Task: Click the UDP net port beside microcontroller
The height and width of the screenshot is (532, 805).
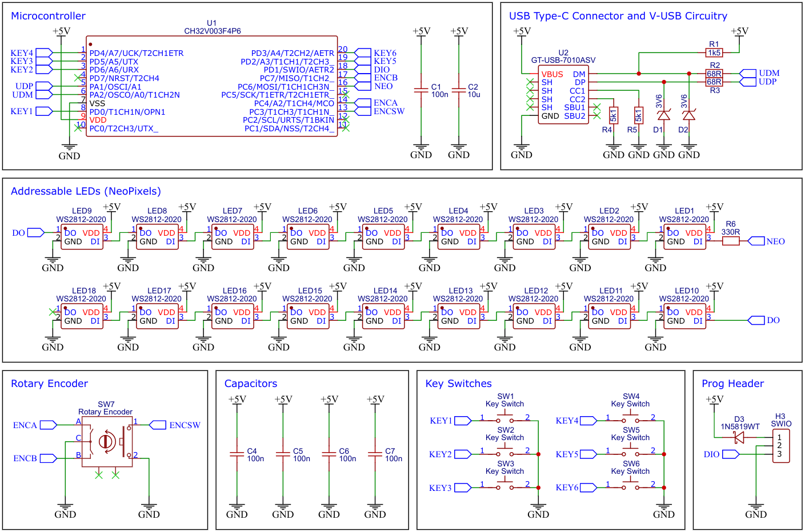Action: pyautogui.click(x=34, y=86)
